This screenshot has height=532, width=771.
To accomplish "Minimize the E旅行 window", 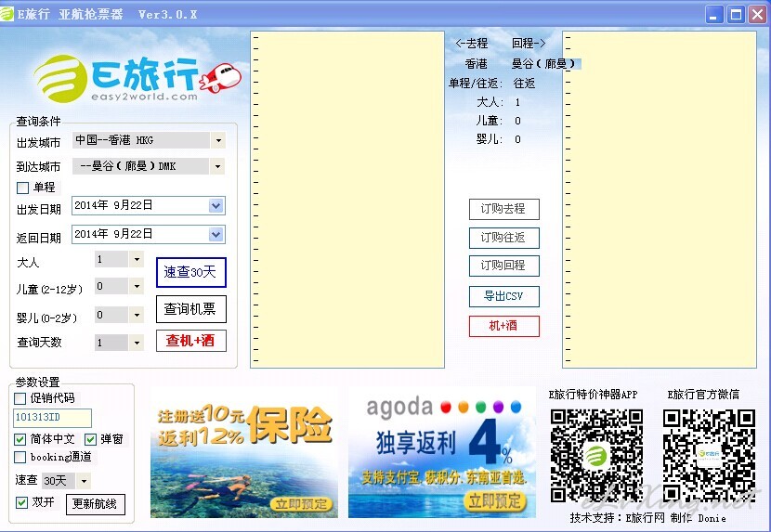I will (x=714, y=14).
